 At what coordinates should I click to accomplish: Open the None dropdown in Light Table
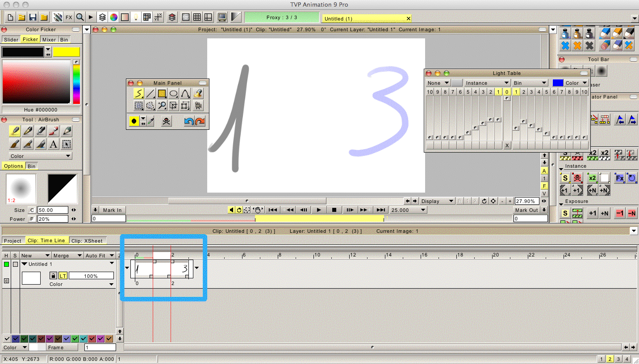[x=438, y=83]
